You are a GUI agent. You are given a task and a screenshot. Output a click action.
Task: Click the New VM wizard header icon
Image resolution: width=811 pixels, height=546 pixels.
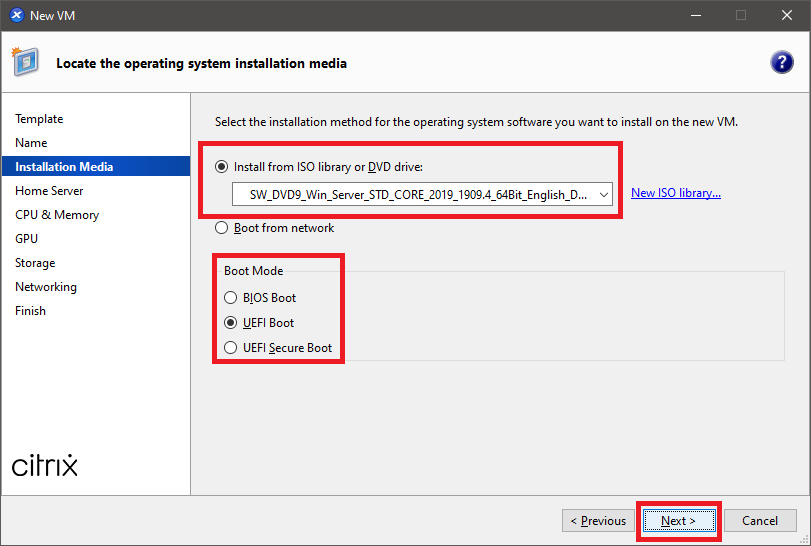click(26, 62)
